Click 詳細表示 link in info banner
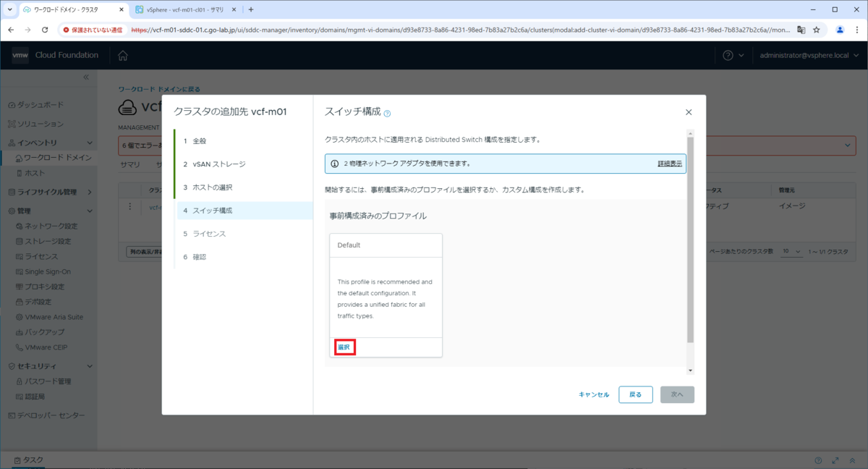868x469 pixels. [x=670, y=164]
